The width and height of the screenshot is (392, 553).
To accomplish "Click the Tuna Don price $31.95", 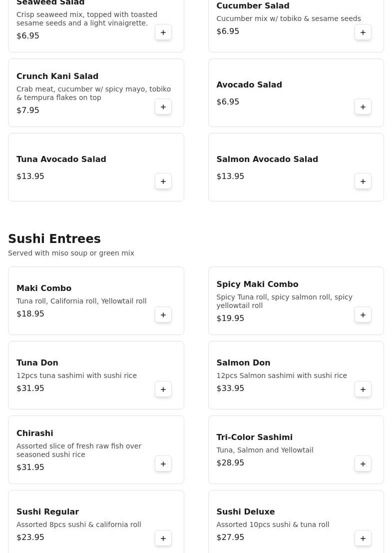I will coord(30,388).
